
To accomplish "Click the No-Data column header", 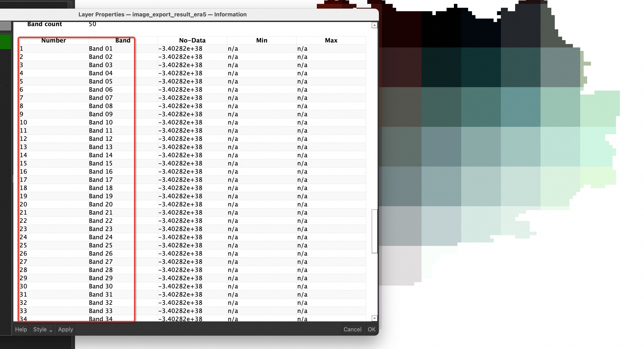I will [192, 40].
